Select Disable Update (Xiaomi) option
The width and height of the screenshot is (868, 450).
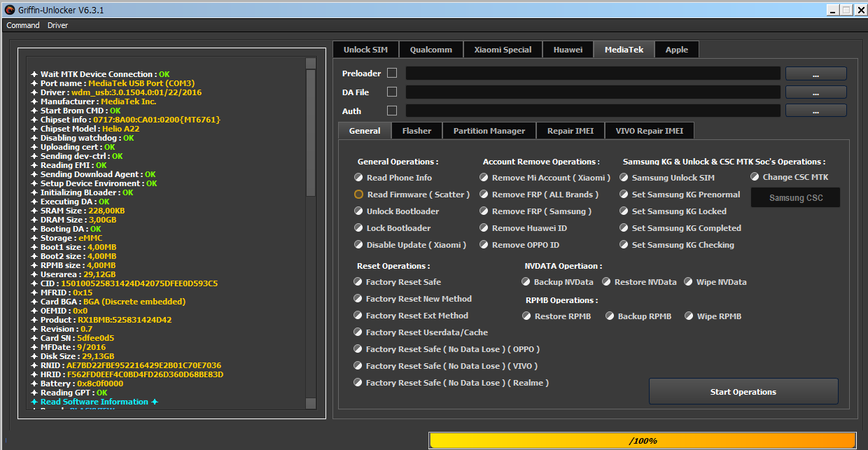410,245
